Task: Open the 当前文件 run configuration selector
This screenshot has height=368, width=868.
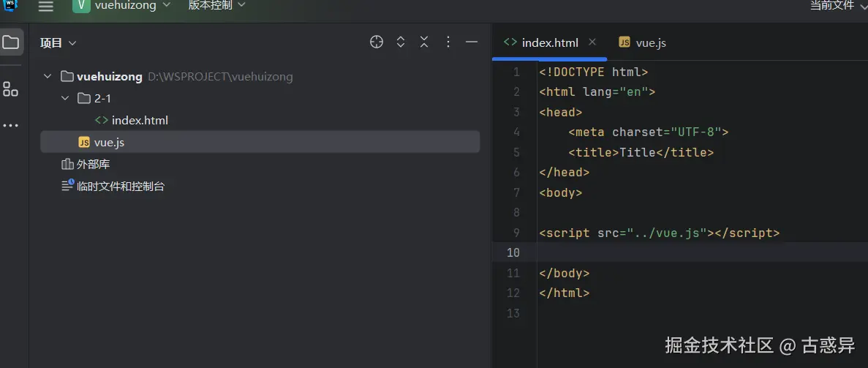Action: pos(834,6)
